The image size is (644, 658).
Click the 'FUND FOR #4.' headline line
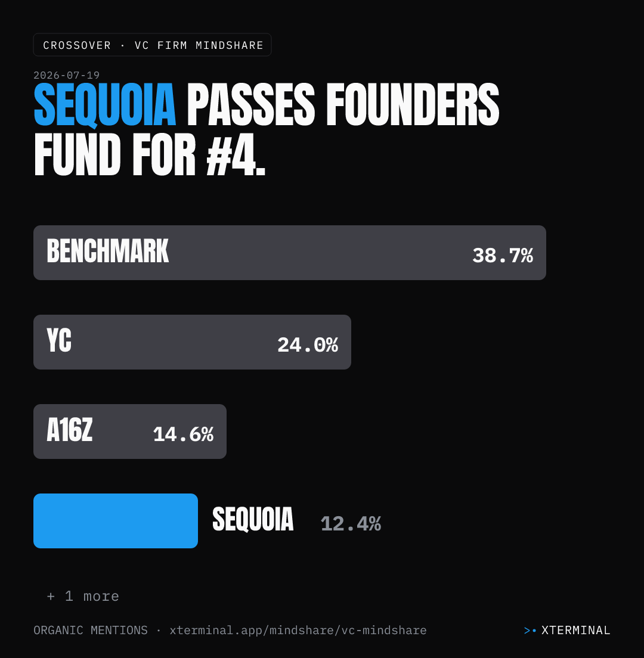coord(150,154)
